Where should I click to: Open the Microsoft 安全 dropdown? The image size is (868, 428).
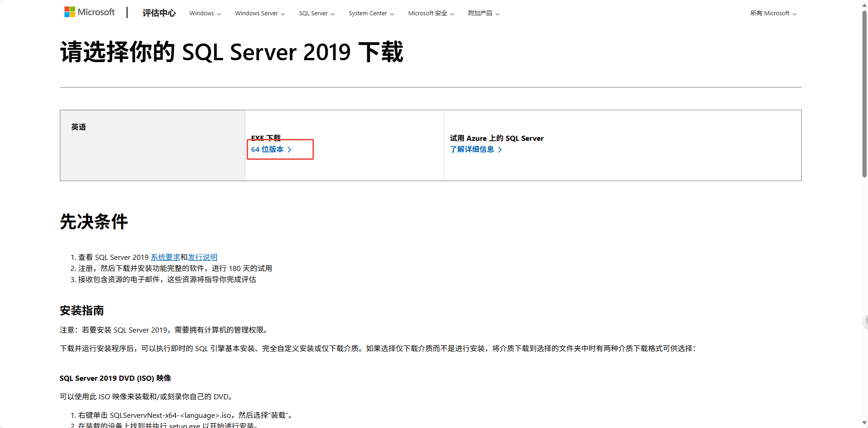coord(451,13)
